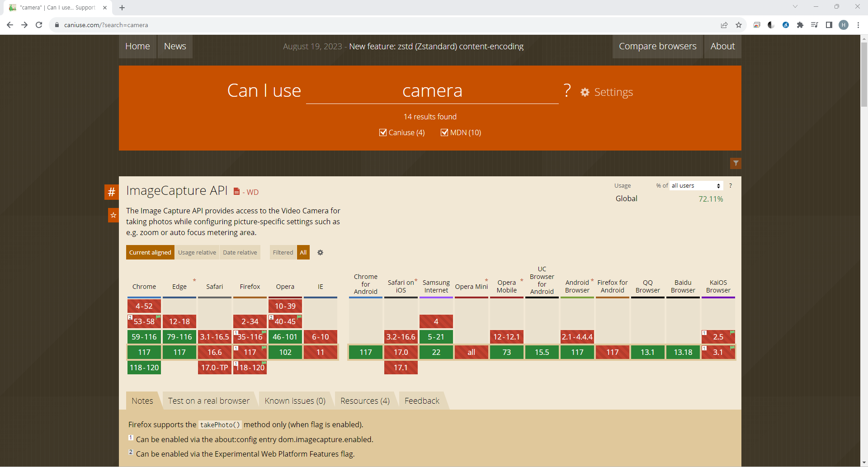Screen dimensions: 868x467
Task: Open the Notes tab
Action: coord(142,401)
